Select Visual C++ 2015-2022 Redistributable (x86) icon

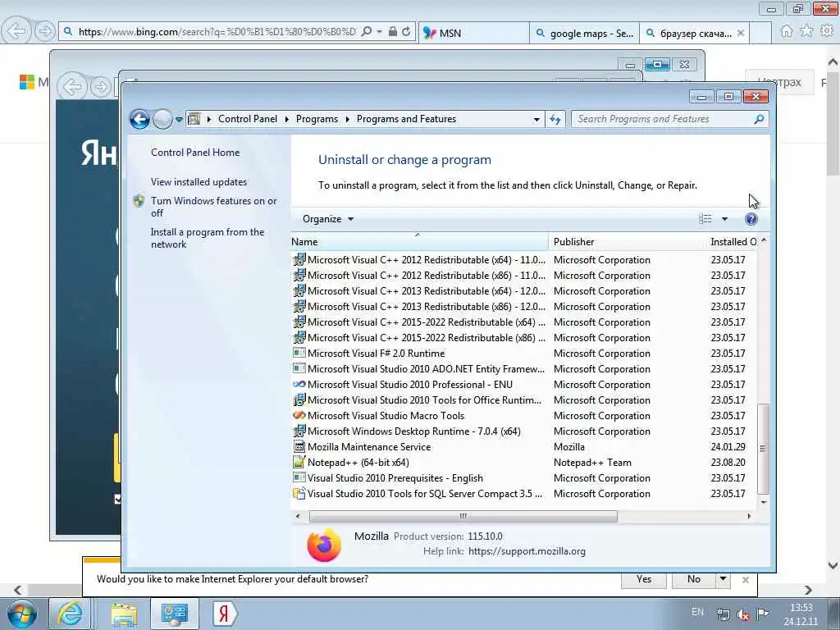(x=299, y=337)
